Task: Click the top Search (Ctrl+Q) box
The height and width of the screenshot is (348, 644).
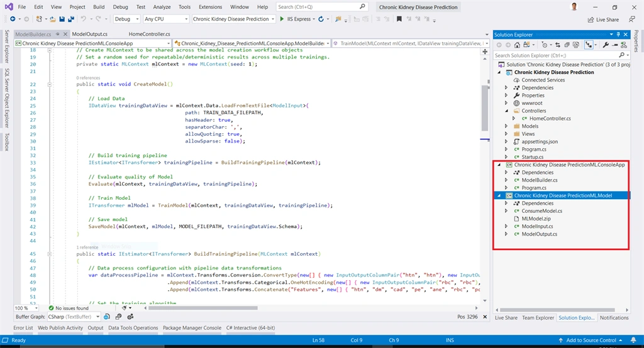Action: 321,7
